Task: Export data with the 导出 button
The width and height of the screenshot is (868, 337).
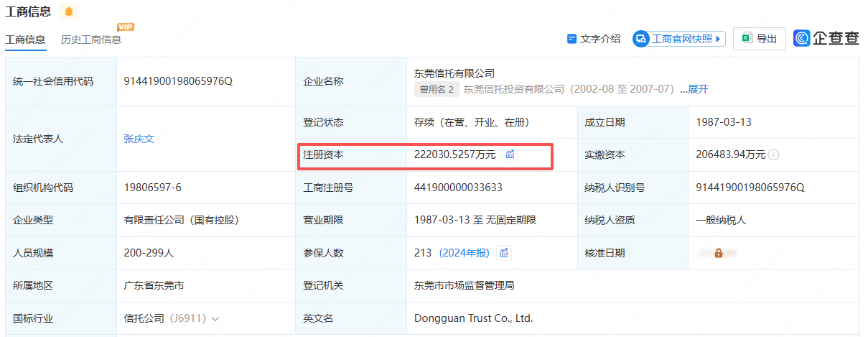Action: tap(759, 39)
